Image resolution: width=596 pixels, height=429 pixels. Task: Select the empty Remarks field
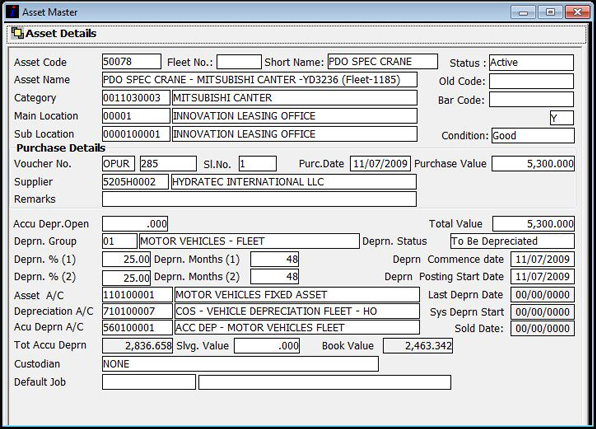(x=259, y=199)
